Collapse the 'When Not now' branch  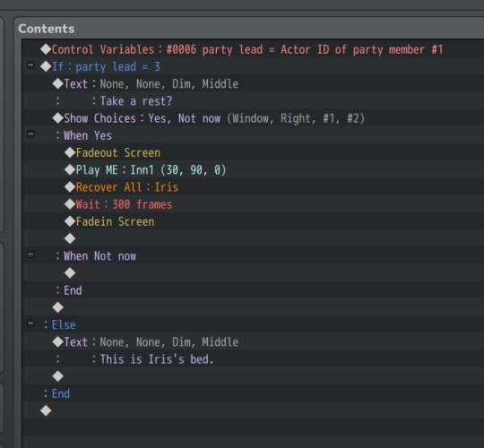point(30,254)
